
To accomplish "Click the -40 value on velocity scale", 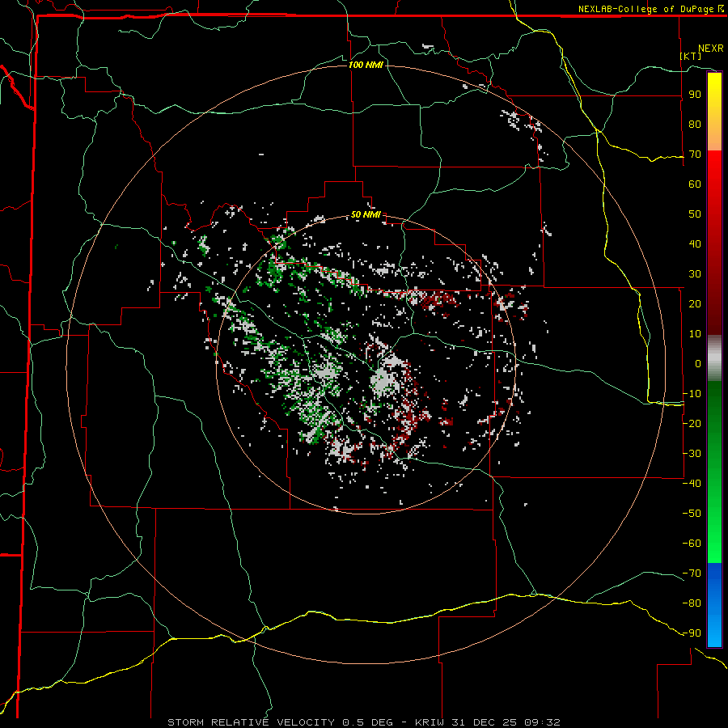I will coord(692,484).
